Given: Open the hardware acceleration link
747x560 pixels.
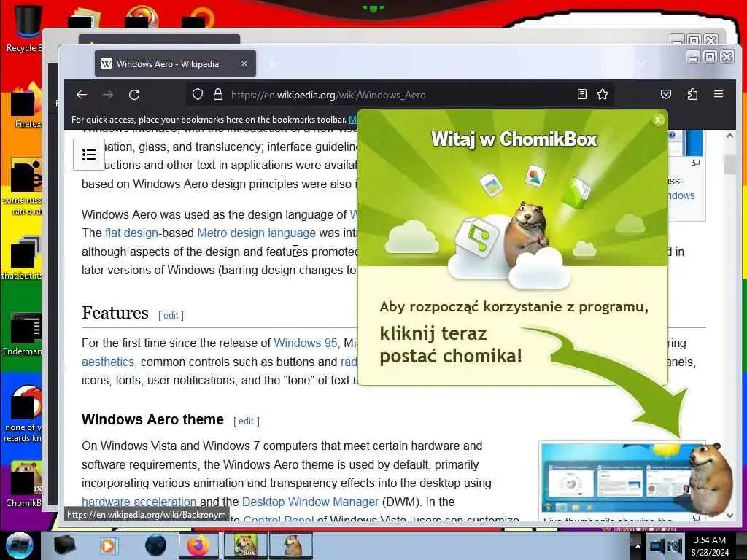Looking at the screenshot, I should (139, 502).
